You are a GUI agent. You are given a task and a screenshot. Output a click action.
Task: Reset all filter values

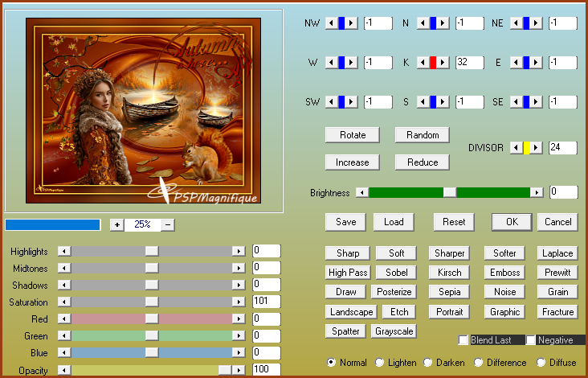(454, 222)
